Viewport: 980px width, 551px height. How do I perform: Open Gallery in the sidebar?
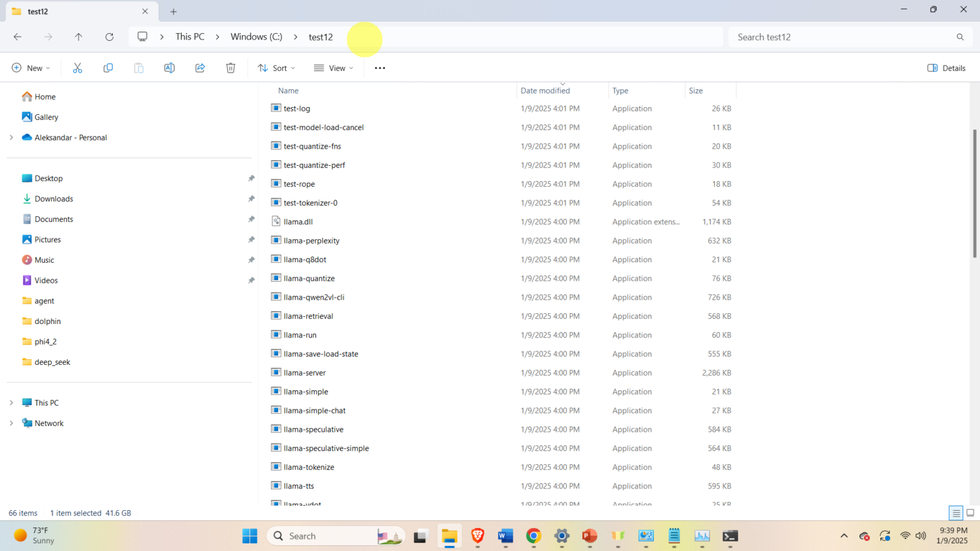(x=46, y=117)
